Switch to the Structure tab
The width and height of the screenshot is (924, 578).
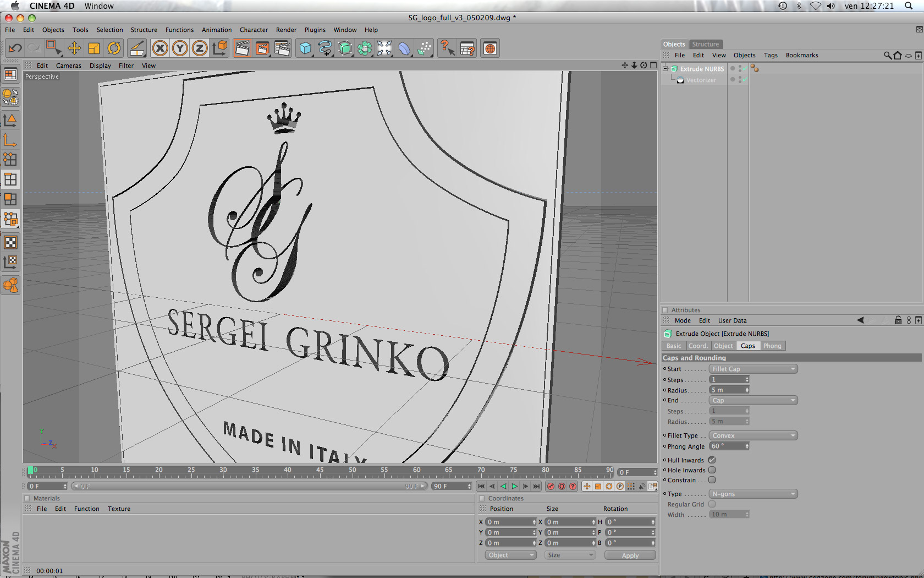(x=705, y=44)
